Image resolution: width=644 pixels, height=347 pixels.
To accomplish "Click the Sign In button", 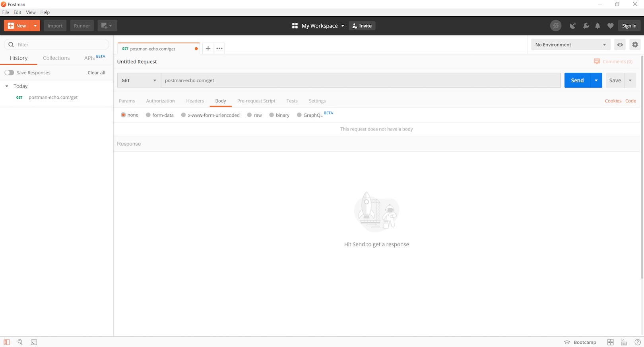I will click(x=629, y=26).
